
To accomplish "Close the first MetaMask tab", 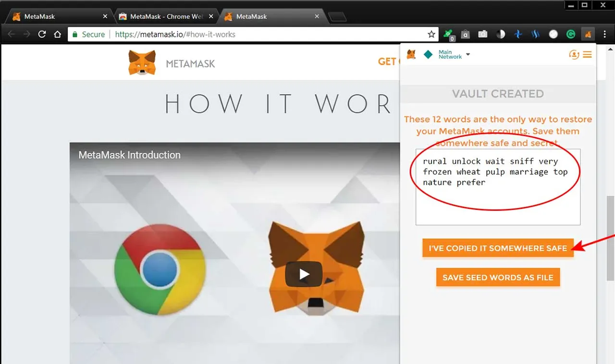I will coord(105,16).
